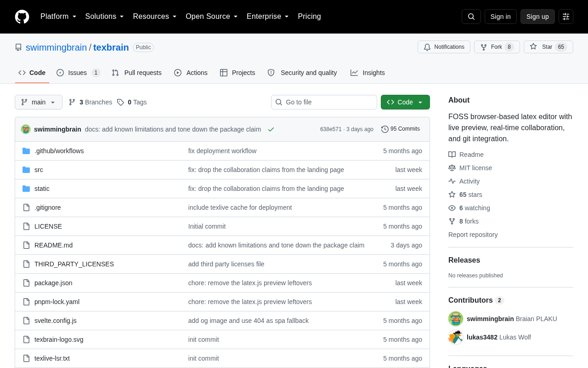588x368 pixels.
Task: Open appearance settings sliders icon
Action: (x=566, y=17)
